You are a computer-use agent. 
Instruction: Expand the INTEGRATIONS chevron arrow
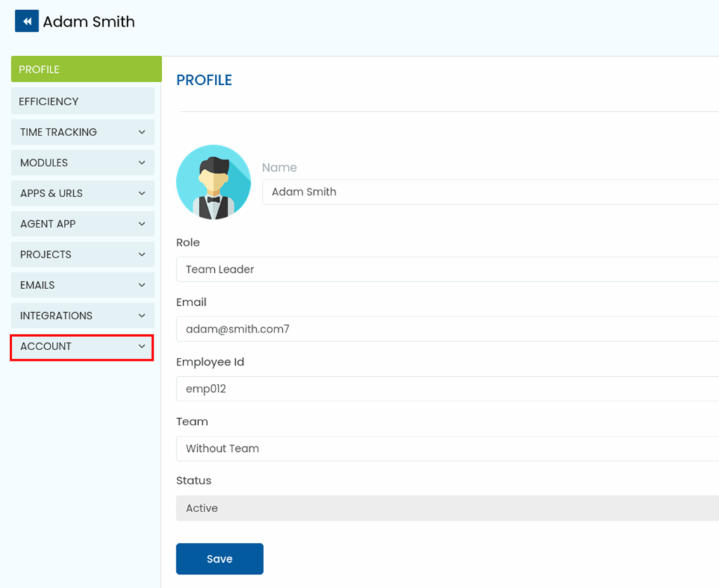click(x=142, y=316)
